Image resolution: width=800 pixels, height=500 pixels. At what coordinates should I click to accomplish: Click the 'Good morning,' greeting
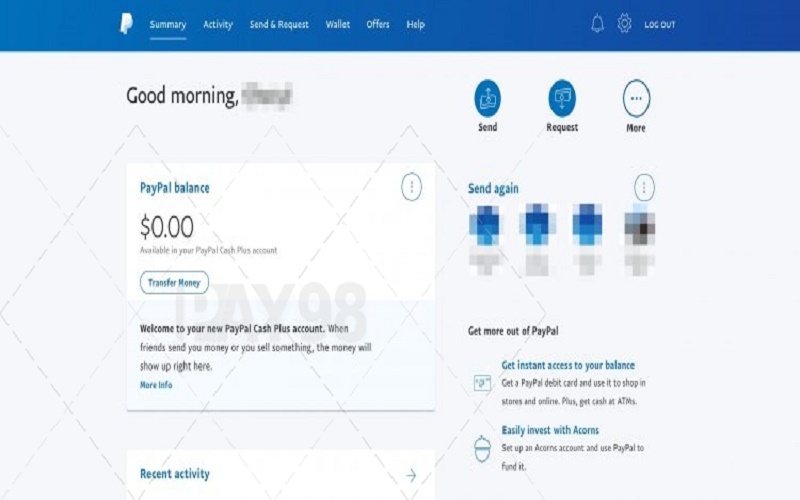point(182,96)
